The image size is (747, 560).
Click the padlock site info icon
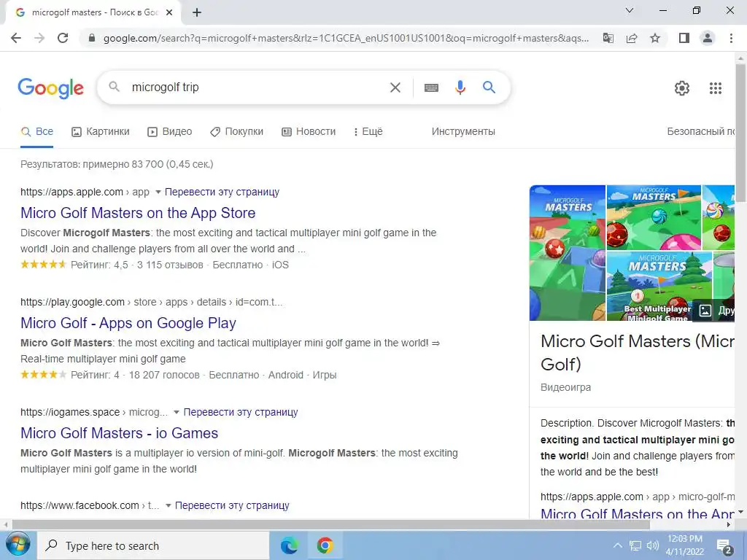[92, 38]
